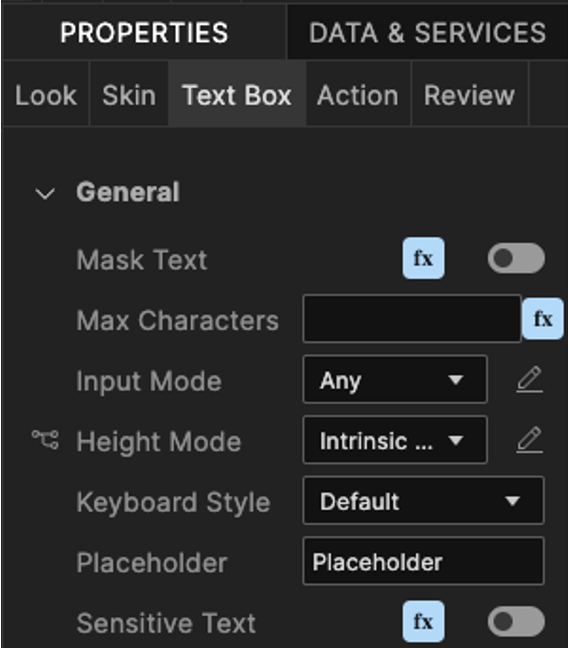Open the Height Mode Intrinsic dropdown
This screenshot has width=568, height=648.
[395, 440]
